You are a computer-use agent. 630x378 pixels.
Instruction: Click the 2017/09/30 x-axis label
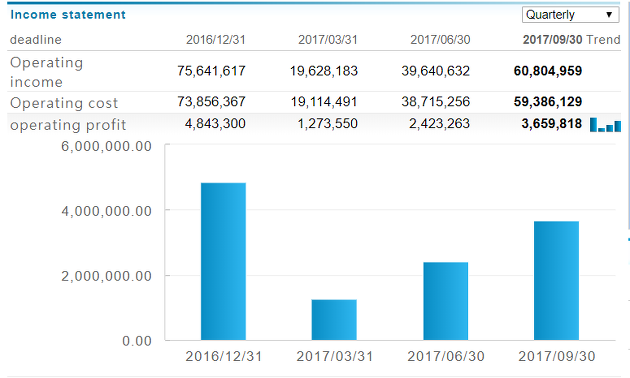(x=557, y=356)
